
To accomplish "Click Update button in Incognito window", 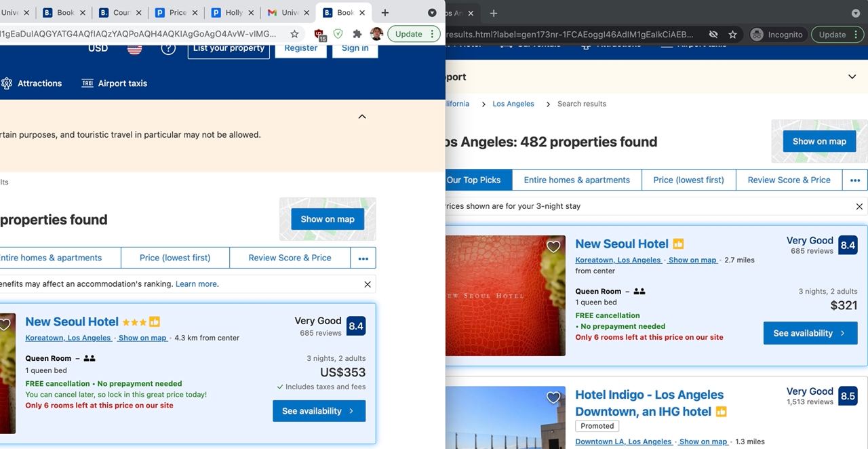I will point(837,35).
